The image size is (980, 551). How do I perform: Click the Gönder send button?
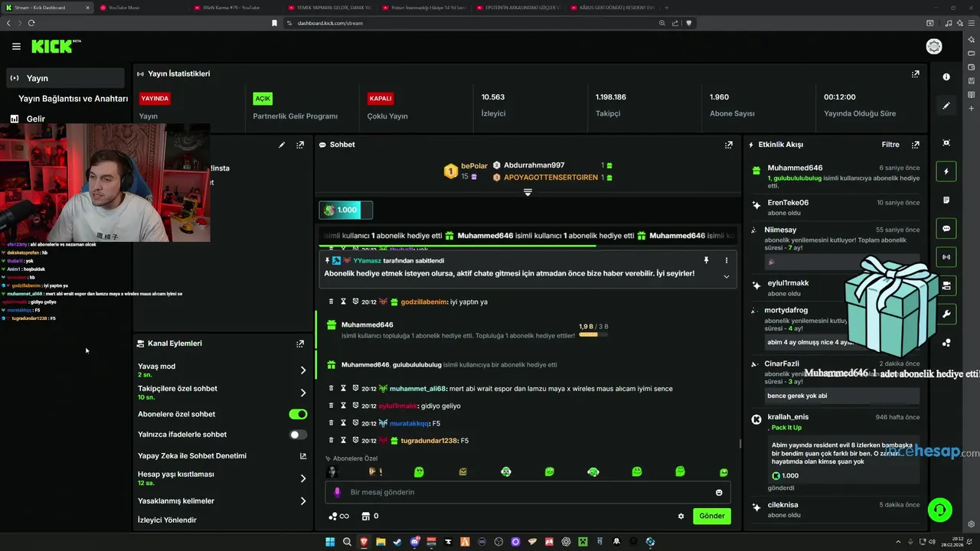point(711,516)
